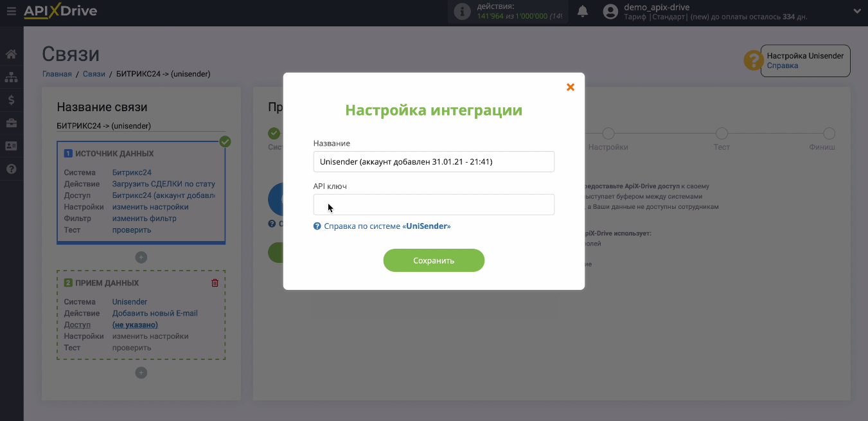Open the notifications bell
Image resolution: width=868 pixels, height=421 pixels.
point(583,11)
